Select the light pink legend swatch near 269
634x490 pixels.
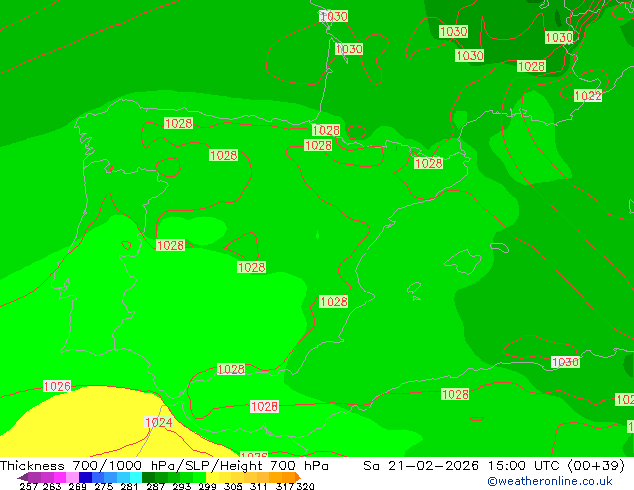[x=72, y=477]
